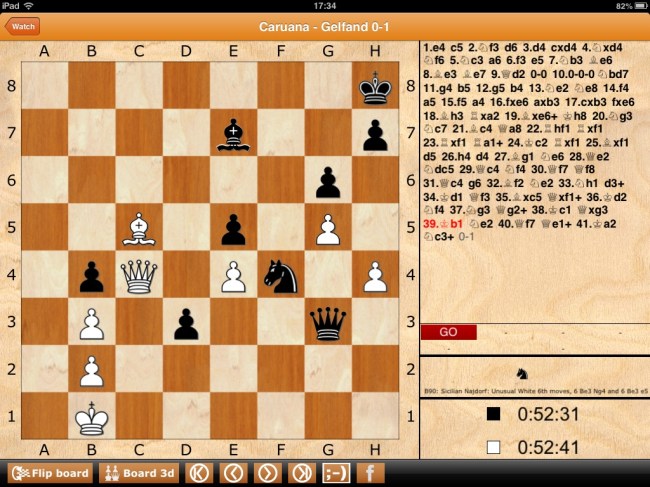The image size is (650, 487).
Task: Select the white queen on c4
Action: click(x=139, y=273)
